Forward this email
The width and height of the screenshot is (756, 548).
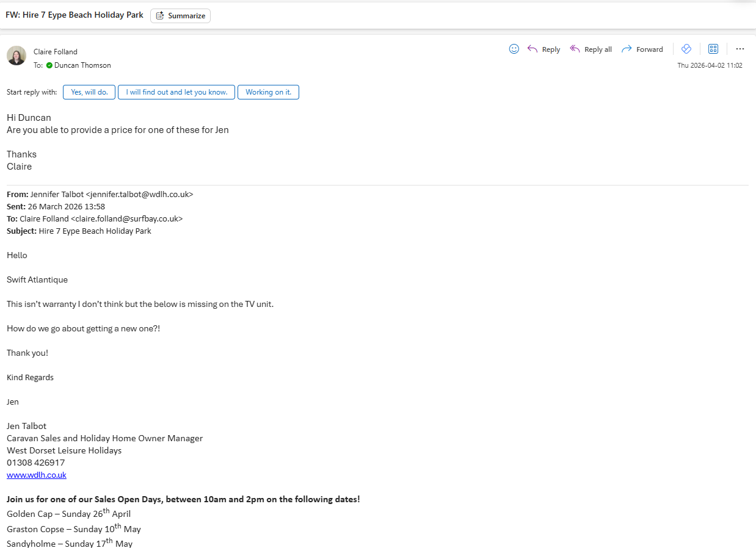tap(642, 49)
